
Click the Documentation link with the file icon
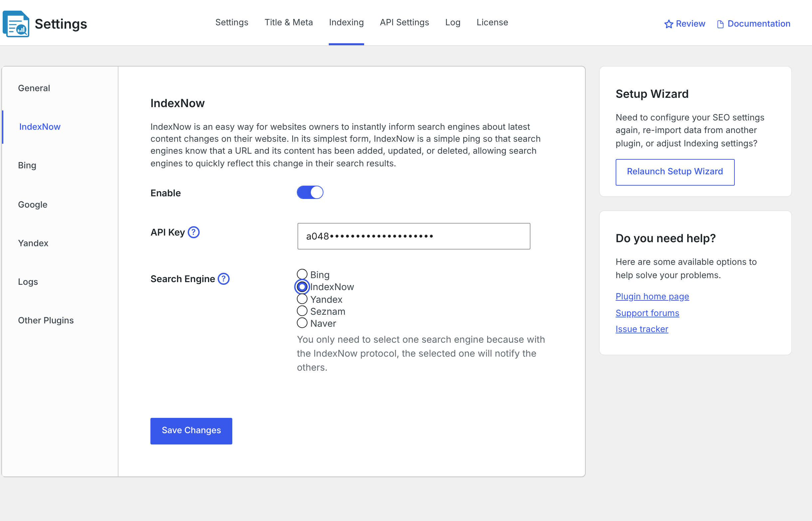pos(753,24)
